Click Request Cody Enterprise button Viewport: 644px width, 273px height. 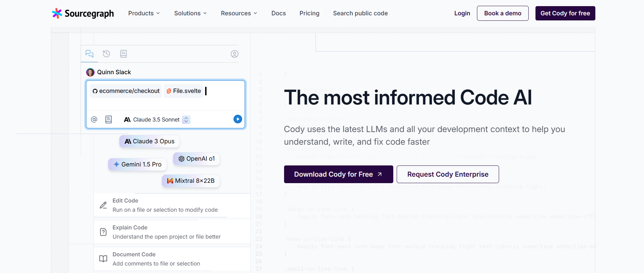[x=448, y=174]
